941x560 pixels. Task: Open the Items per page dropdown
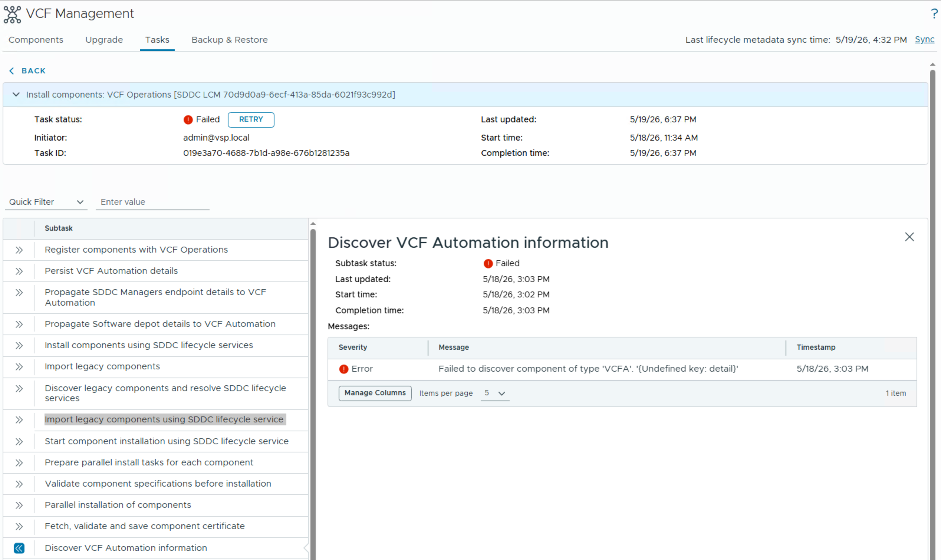point(495,393)
